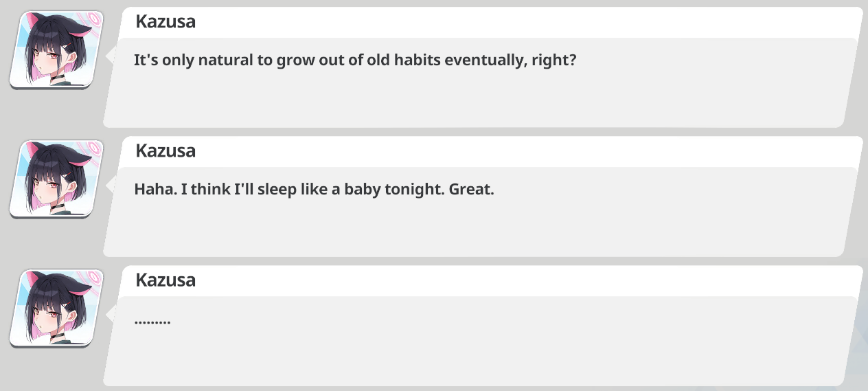Screen dimensions: 868x391
Task: Select the message 'Haha. I think I'll sleep'
Action: (x=314, y=189)
